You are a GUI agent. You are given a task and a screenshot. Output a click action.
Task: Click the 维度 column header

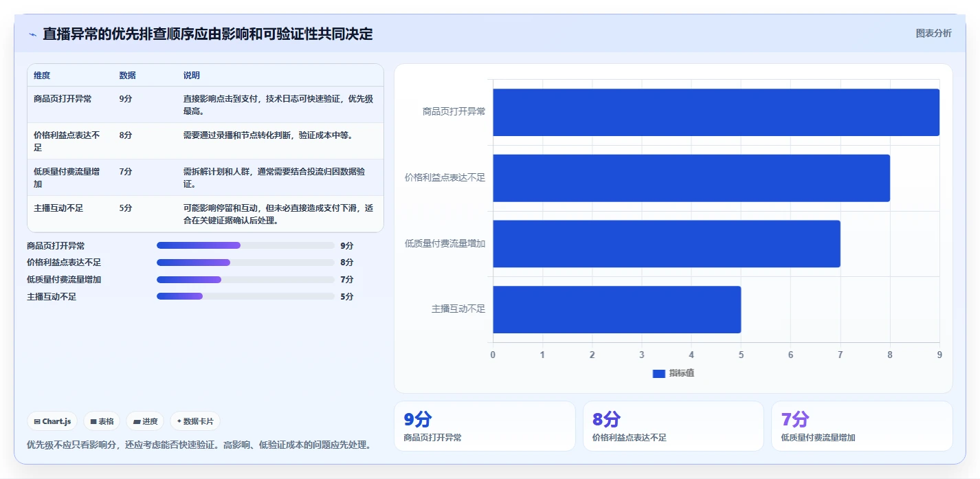(42, 76)
